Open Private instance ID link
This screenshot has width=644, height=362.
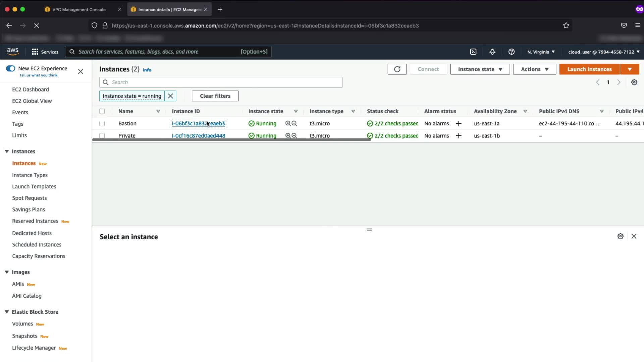click(199, 136)
